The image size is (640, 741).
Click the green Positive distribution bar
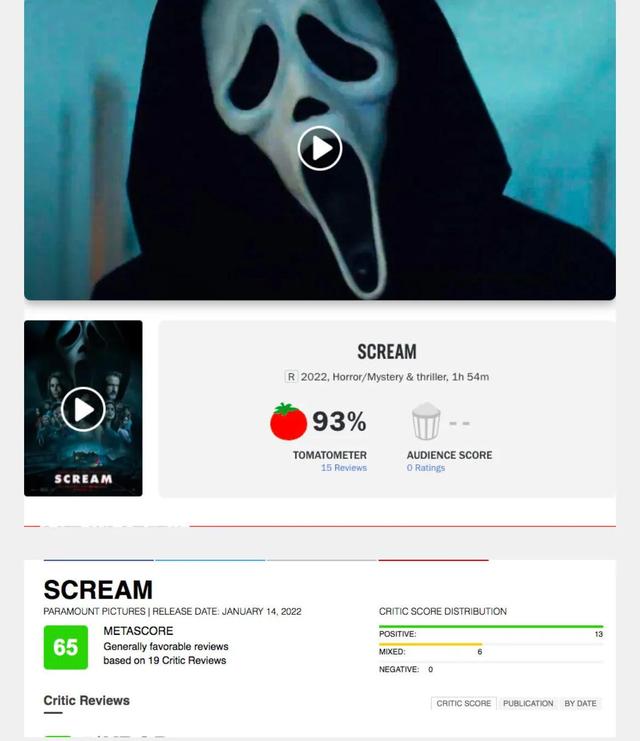tap(491, 626)
